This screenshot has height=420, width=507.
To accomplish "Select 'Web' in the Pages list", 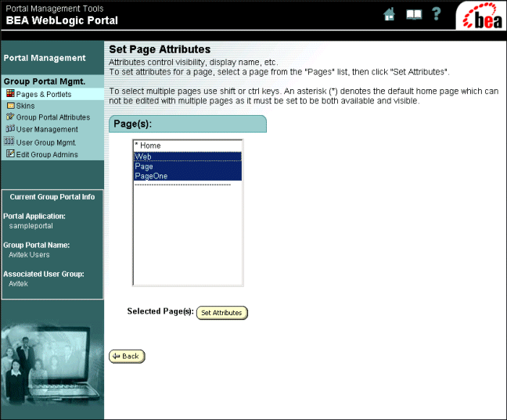I will 188,156.
